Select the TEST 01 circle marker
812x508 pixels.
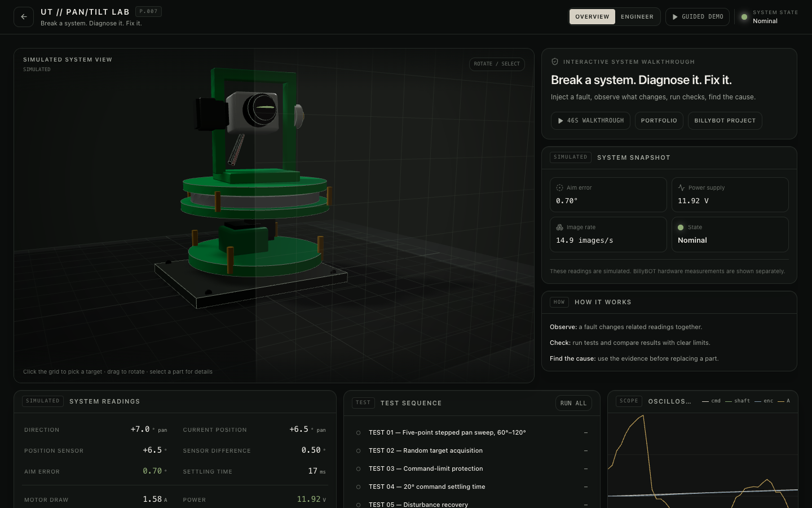[x=358, y=433]
